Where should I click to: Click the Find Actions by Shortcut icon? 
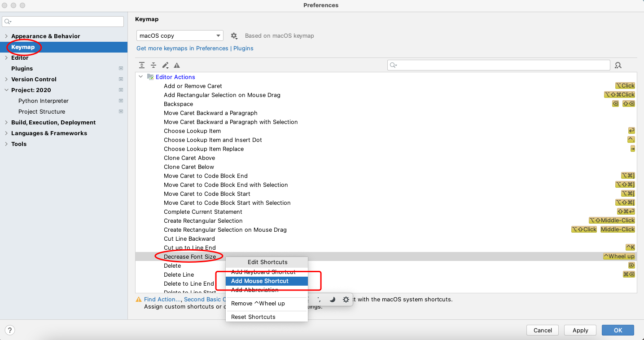point(618,65)
